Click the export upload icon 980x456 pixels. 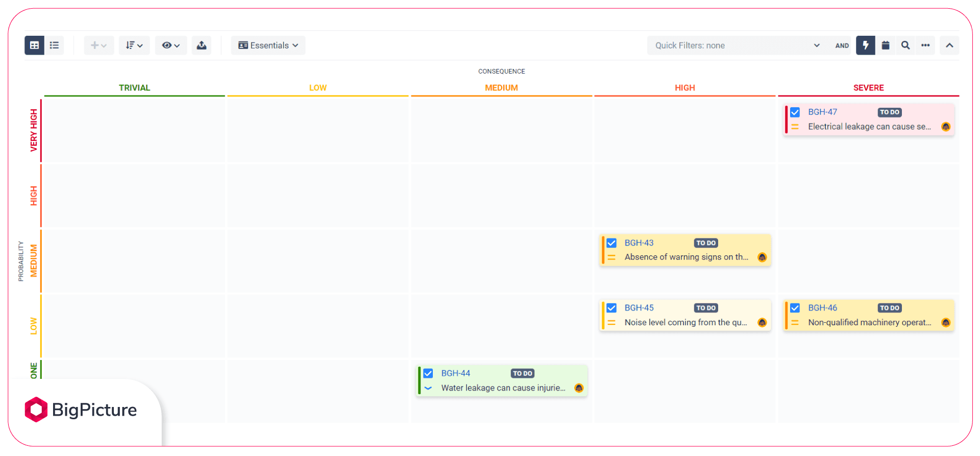(x=202, y=45)
